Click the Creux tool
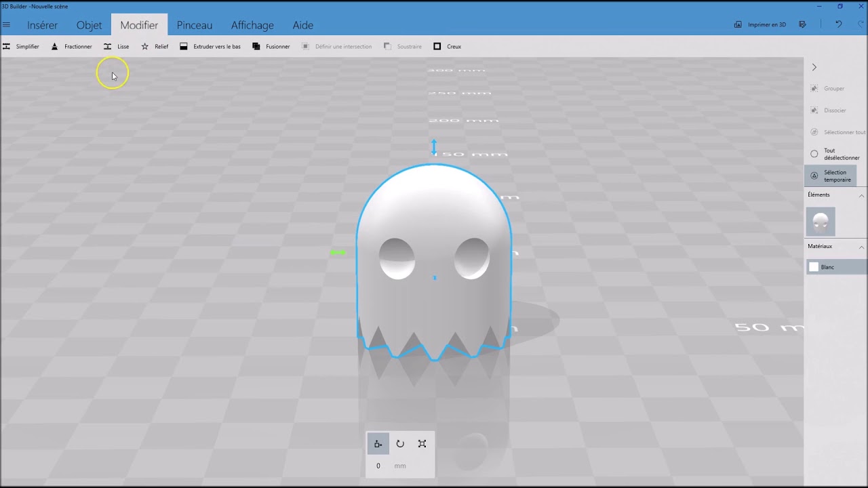868x488 pixels. (447, 47)
